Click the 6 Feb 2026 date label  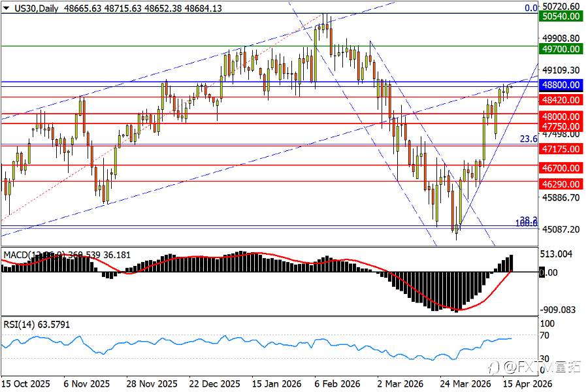click(338, 384)
